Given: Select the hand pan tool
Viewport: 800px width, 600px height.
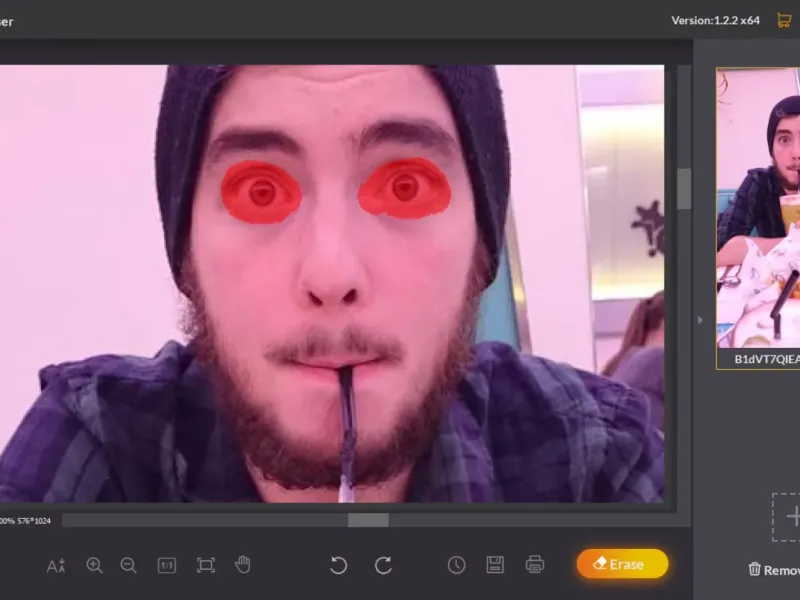Looking at the screenshot, I should 243,564.
